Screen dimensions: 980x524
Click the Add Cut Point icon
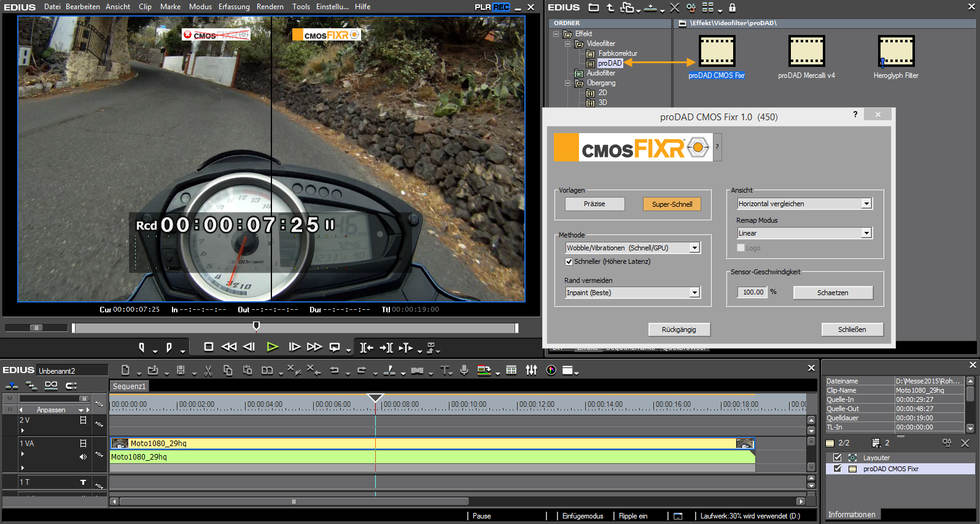(389, 370)
